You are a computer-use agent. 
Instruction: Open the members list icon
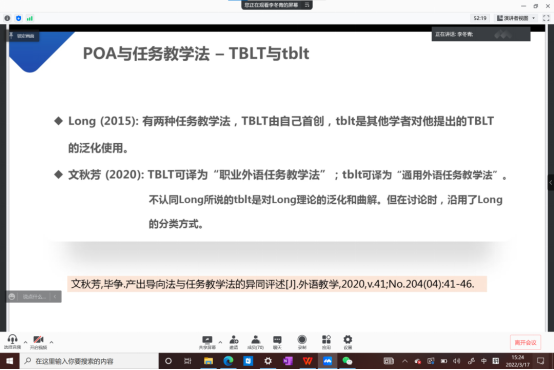[255, 342]
